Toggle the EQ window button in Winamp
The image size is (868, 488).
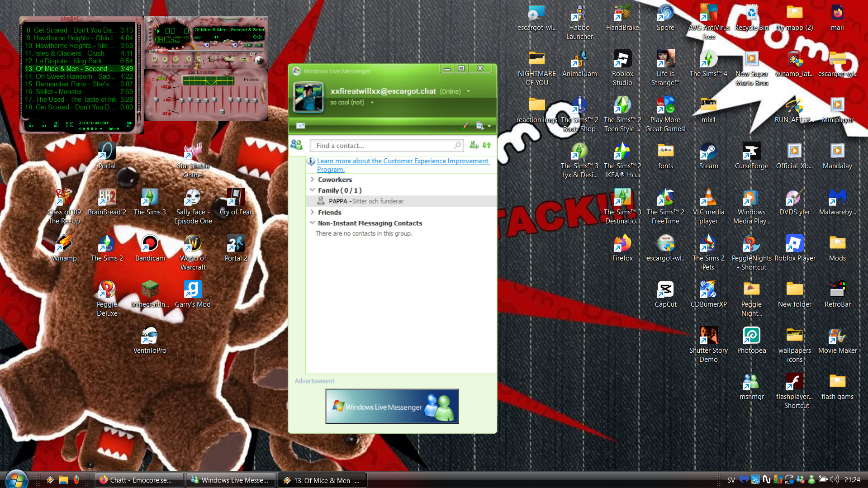[x=248, y=45]
